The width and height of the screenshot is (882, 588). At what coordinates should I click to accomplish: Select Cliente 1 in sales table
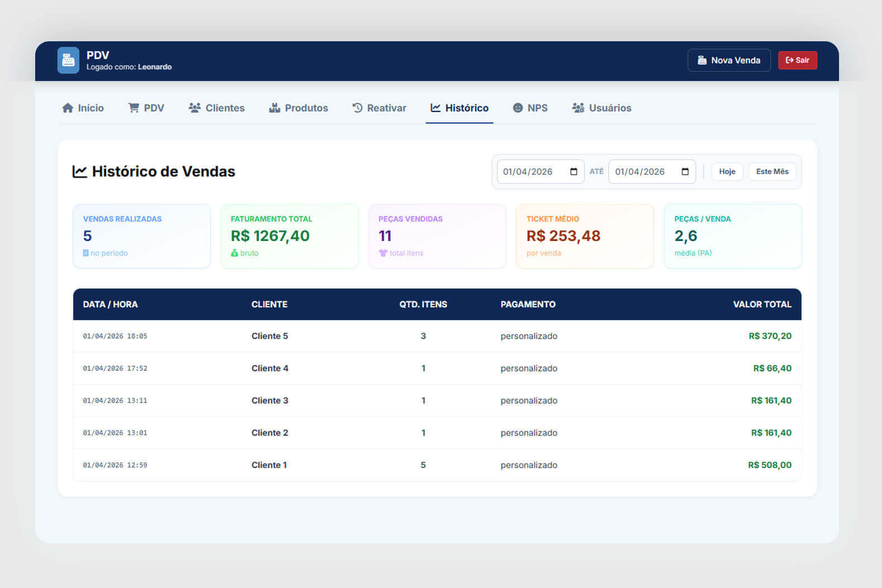[x=269, y=465]
